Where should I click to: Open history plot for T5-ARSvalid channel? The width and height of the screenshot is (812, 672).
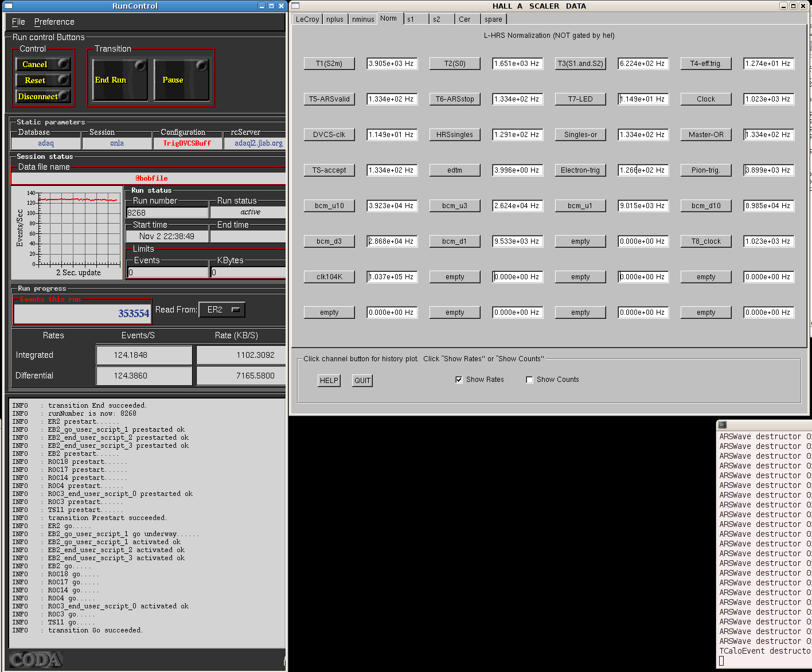[x=329, y=99]
